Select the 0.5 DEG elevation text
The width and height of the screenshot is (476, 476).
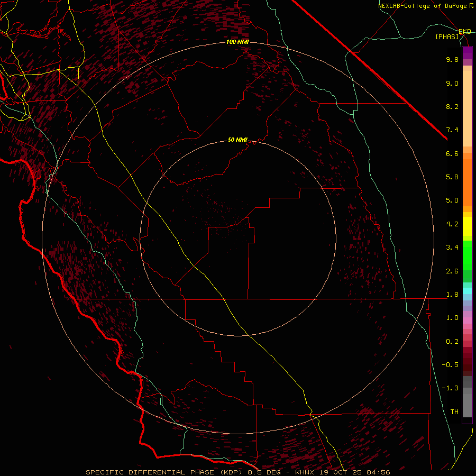coord(264,472)
